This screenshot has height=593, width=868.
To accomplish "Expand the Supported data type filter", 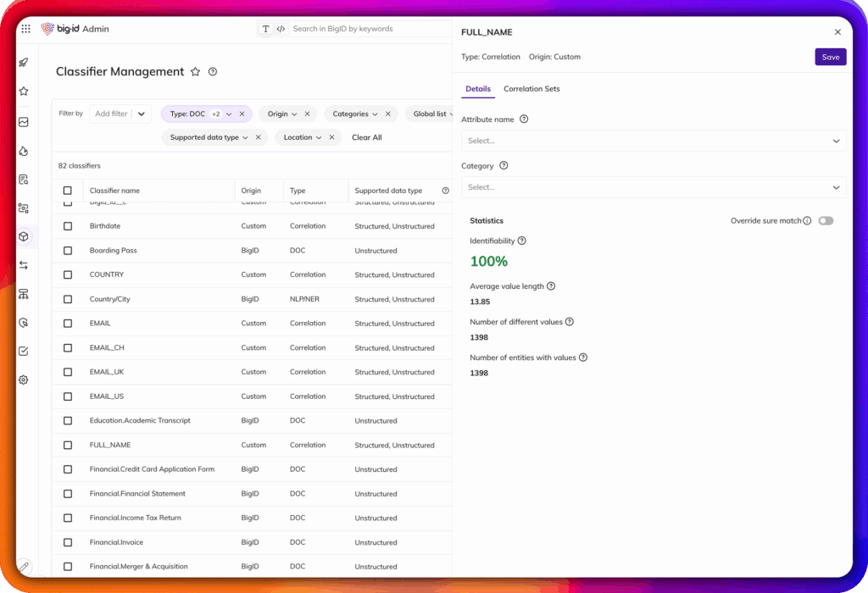I will pyautogui.click(x=209, y=137).
